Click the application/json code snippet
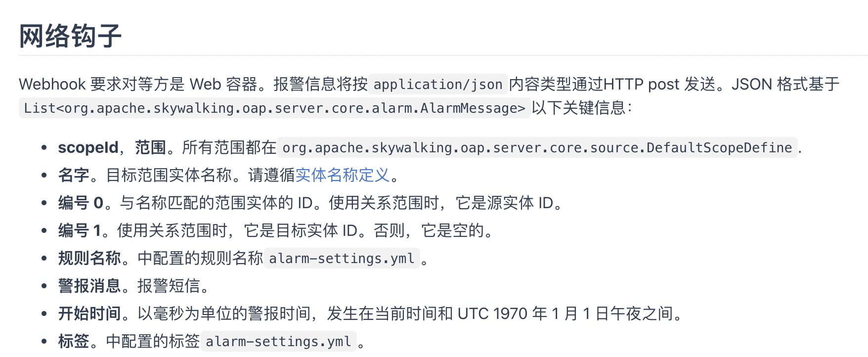The height and width of the screenshot is (357, 868). 438,85
